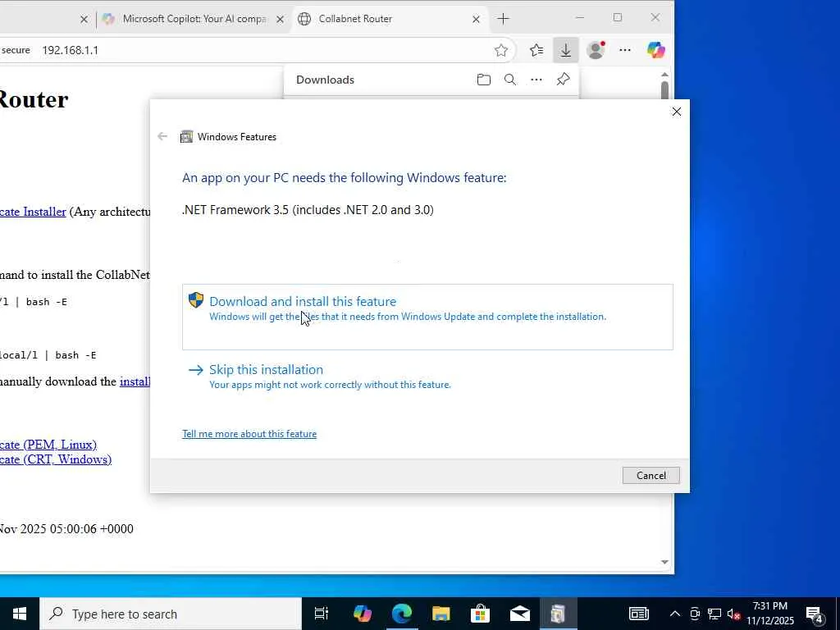Open the certificate (PEM, Linux) link
This screenshot has width=840, height=630.
click(x=48, y=445)
